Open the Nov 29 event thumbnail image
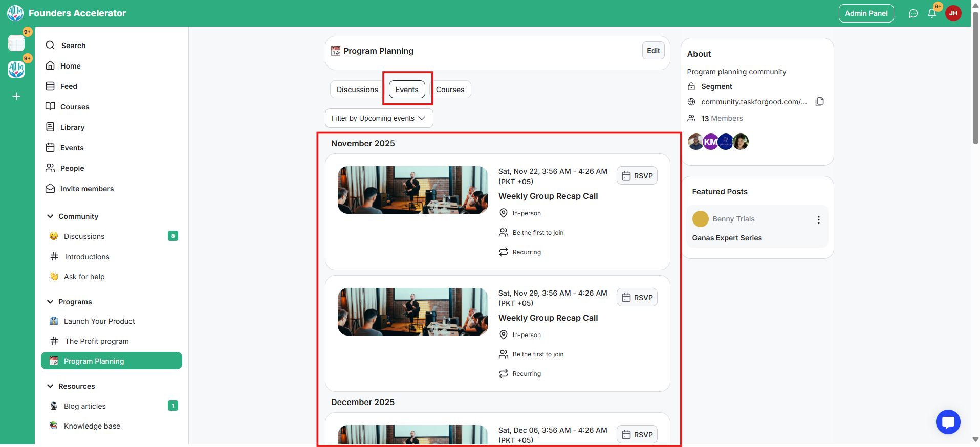The image size is (980, 447). click(413, 311)
